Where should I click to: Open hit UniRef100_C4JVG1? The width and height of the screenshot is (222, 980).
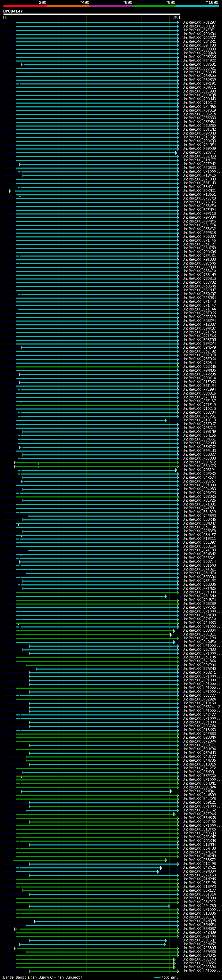coord(199,416)
